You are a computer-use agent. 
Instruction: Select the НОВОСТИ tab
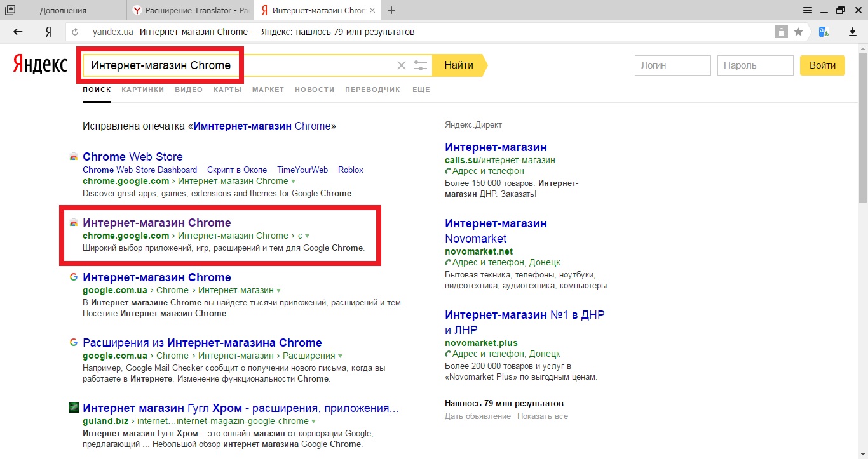315,90
